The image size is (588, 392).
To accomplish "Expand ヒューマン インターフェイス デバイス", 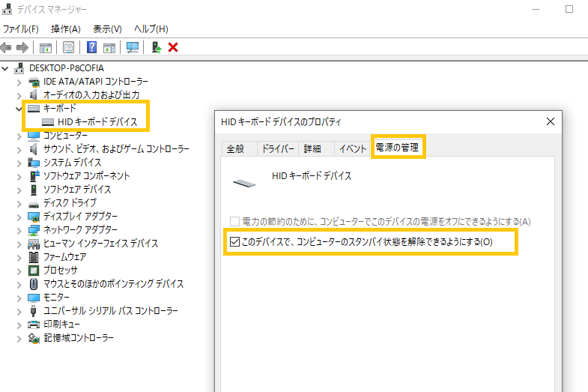I will point(19,244).
